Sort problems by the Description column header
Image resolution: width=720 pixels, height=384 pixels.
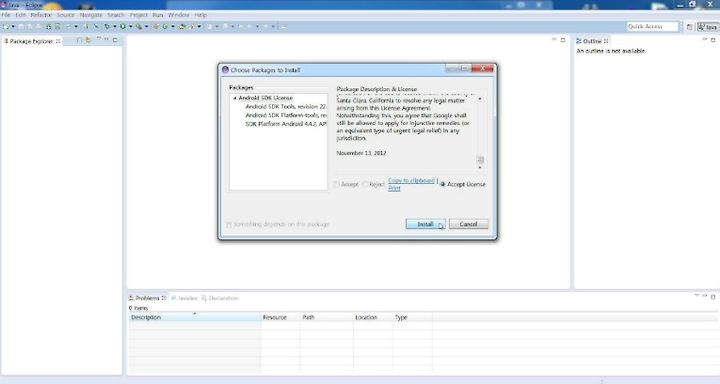tap(195, 317)
